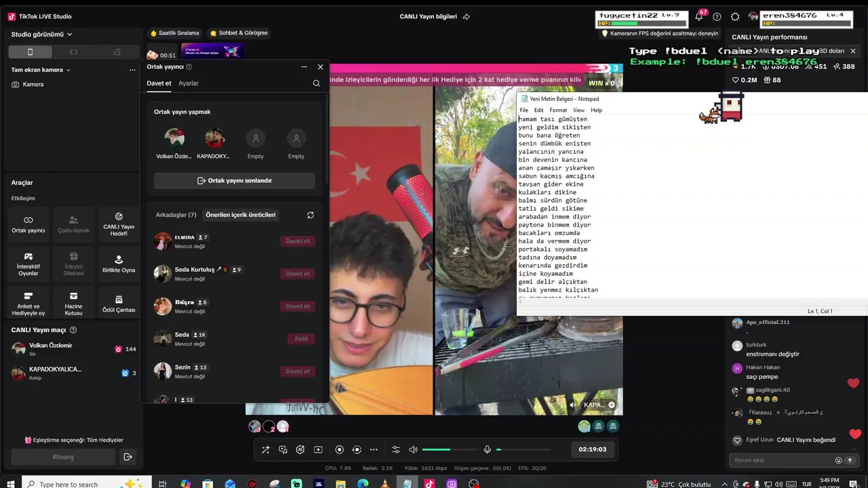Switch to the Davet et tab
868x488 pixels.
(x=159, y=83)
